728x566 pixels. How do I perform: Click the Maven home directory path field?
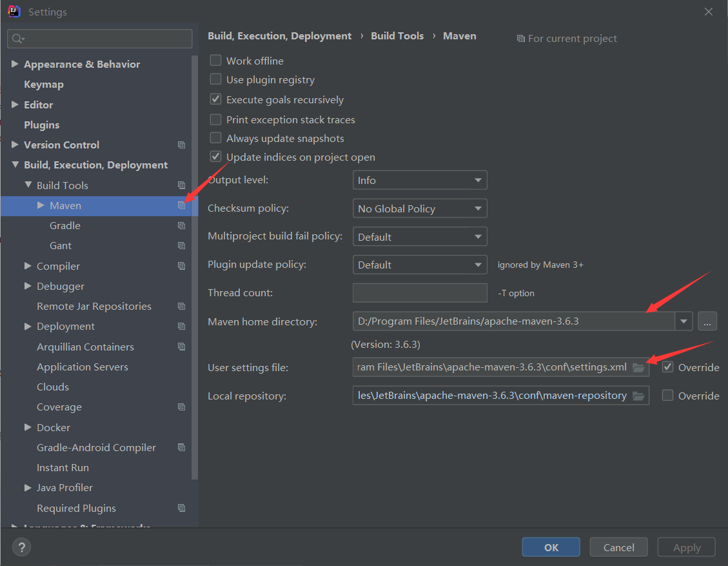(513, 321)
